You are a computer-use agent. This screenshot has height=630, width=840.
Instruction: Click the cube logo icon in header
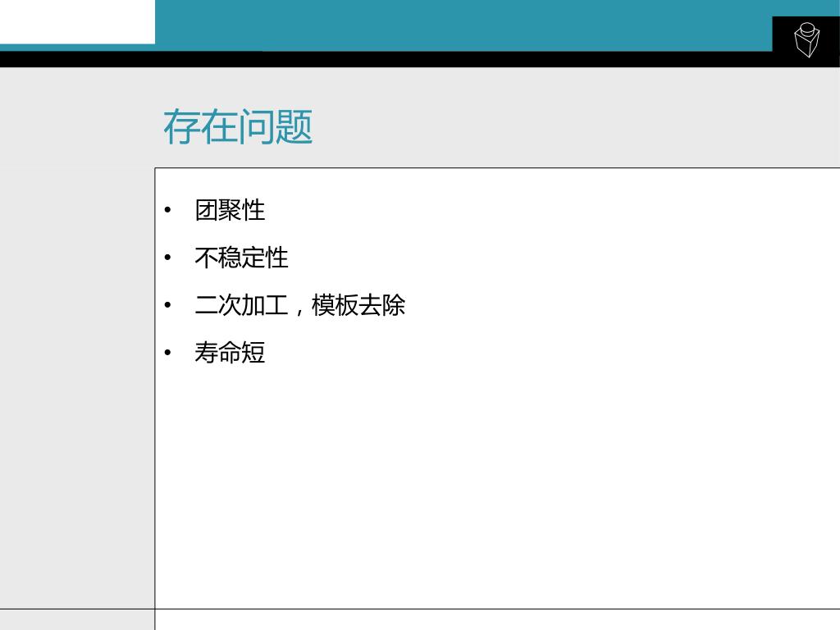pos(807,39)
